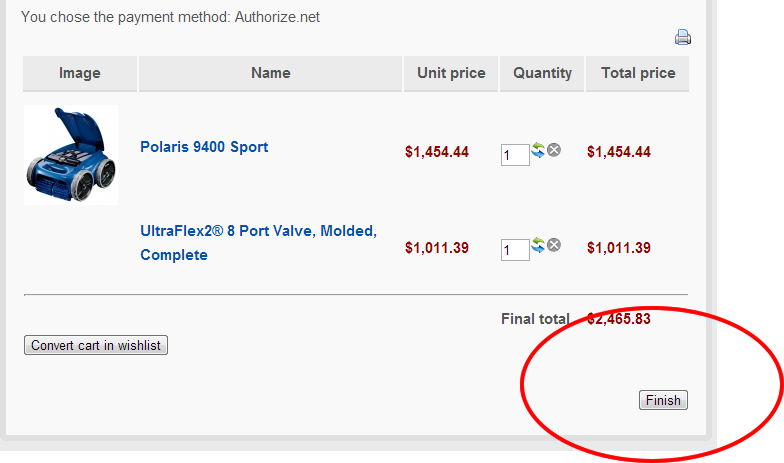Focus the Polaris 9400 Sport quantity field

515,155
